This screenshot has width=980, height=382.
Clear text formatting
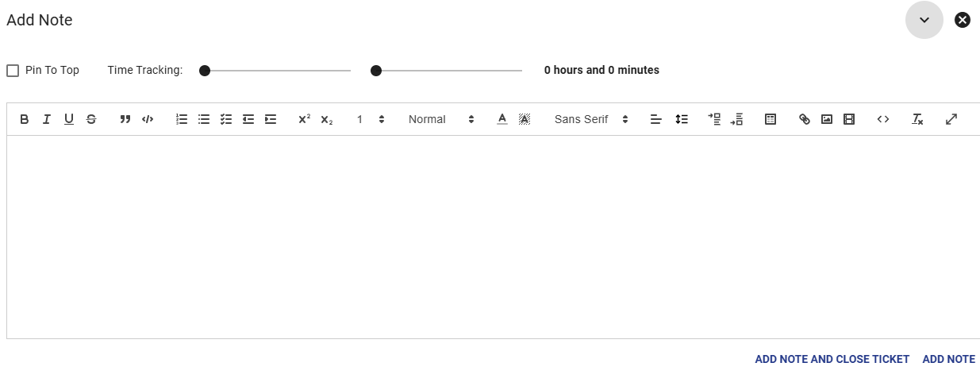[x=917, y=119]
